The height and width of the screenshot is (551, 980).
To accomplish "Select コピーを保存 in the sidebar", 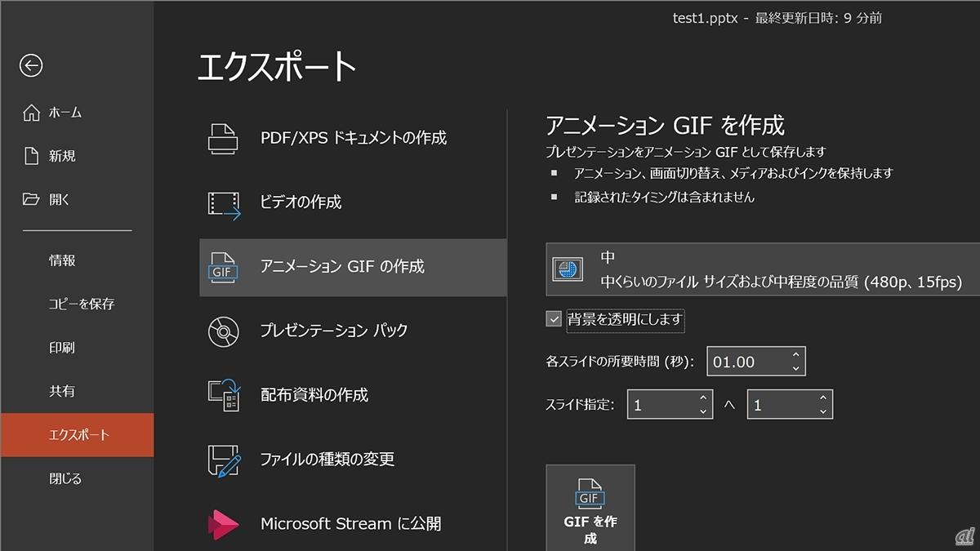I will click(81, 304).
